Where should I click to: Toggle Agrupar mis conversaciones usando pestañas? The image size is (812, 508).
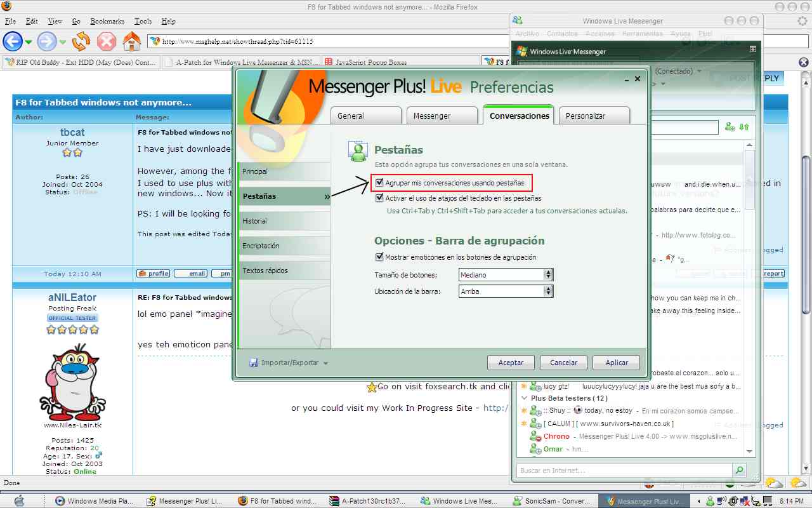click(x=379, y=183)
